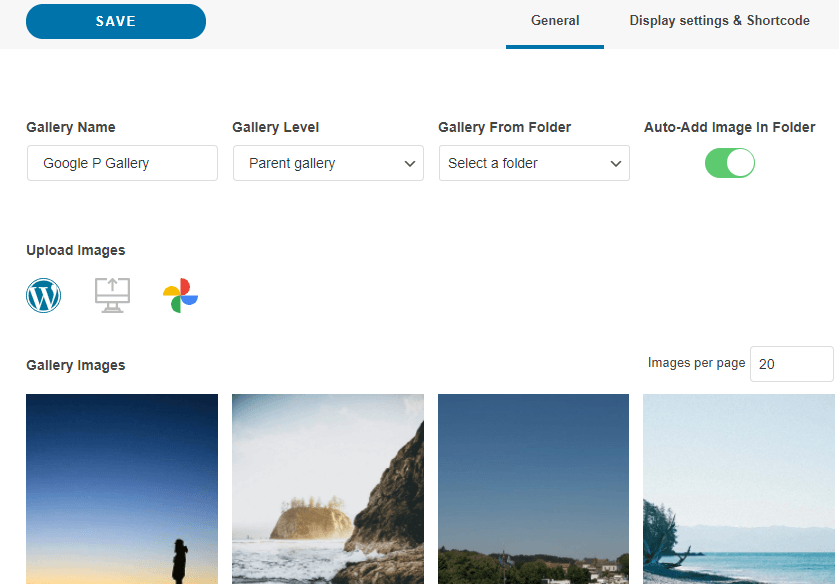
Task: Select the rocky island coast thumbnail
Action: tap(327, 488)
